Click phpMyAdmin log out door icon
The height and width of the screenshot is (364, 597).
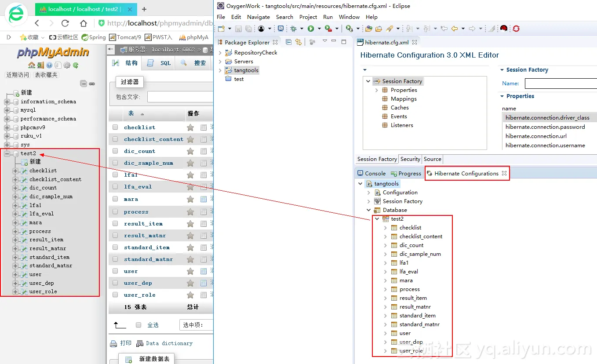pyautogui.click(x=40, y=65)
